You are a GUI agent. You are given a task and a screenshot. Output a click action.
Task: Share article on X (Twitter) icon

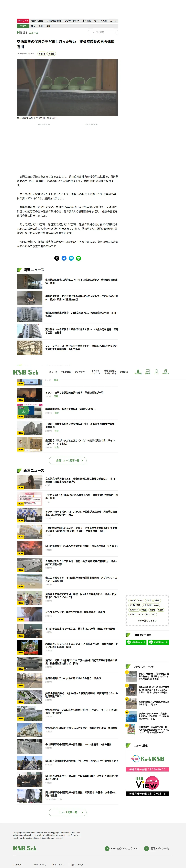(57, 258)
